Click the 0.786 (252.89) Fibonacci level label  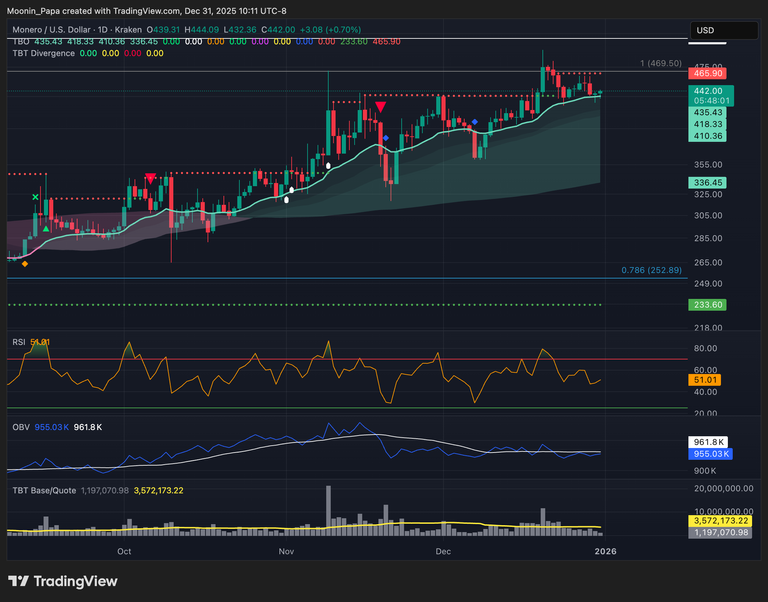pos(651,270)
